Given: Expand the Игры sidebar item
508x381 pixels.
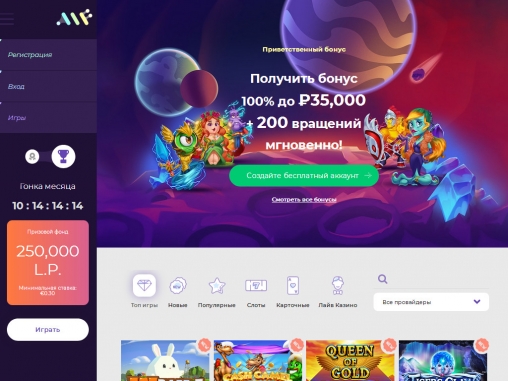Looking at the screenshot, I should (x=48, y=118).
